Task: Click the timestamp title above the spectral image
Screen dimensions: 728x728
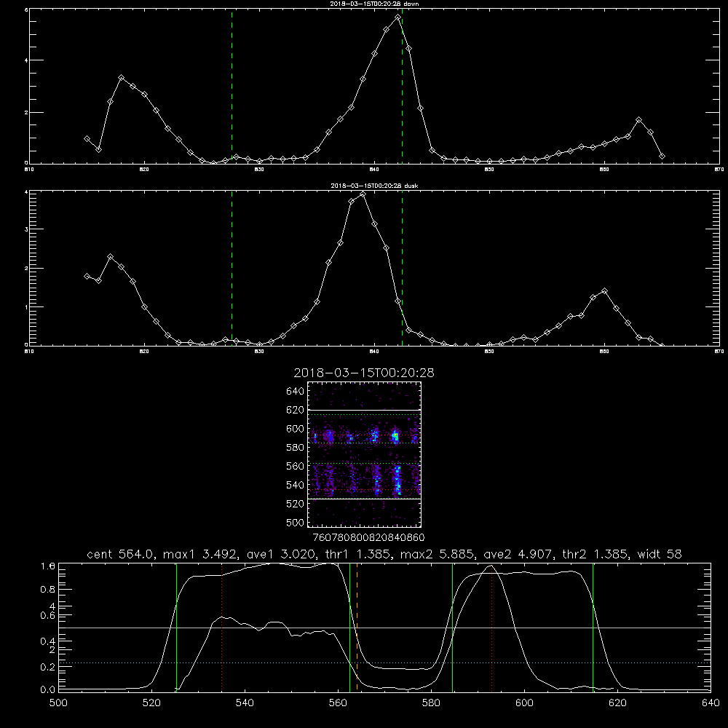Action: (x=364, y=373)
